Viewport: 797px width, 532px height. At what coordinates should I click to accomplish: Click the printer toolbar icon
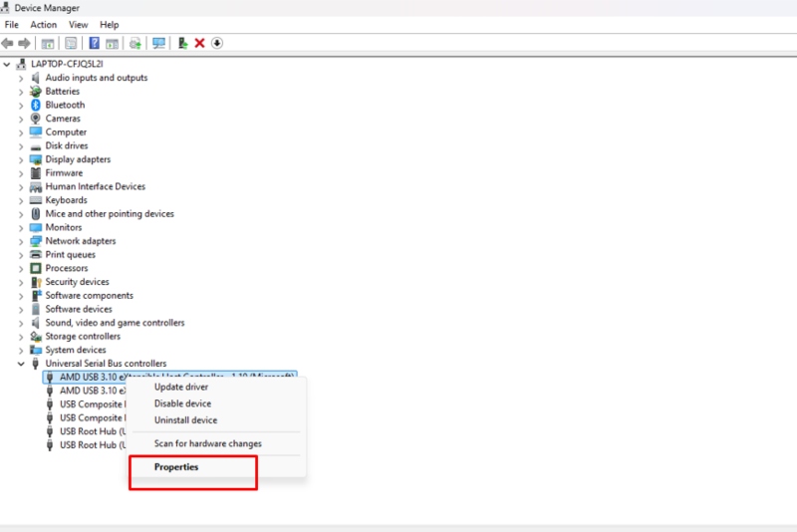coord(134,43)
